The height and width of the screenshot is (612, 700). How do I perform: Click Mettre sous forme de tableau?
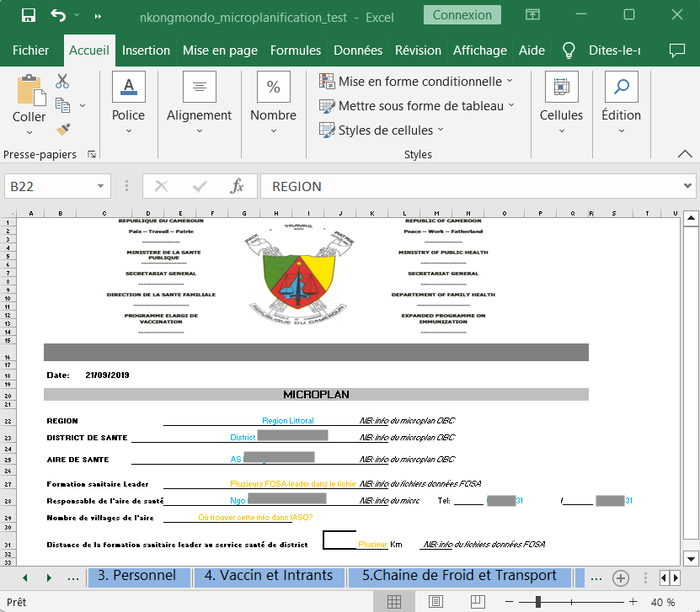[416, 106]
